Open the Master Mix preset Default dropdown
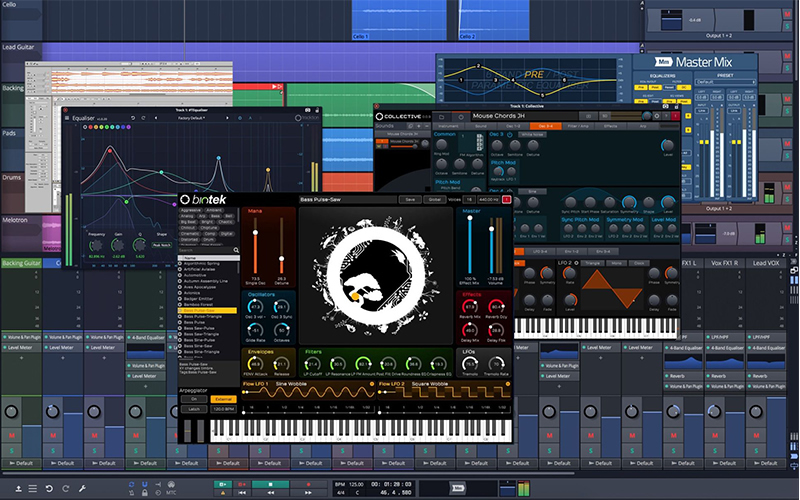This screenshot has width=800, height=500. click(x=726, y=82)
